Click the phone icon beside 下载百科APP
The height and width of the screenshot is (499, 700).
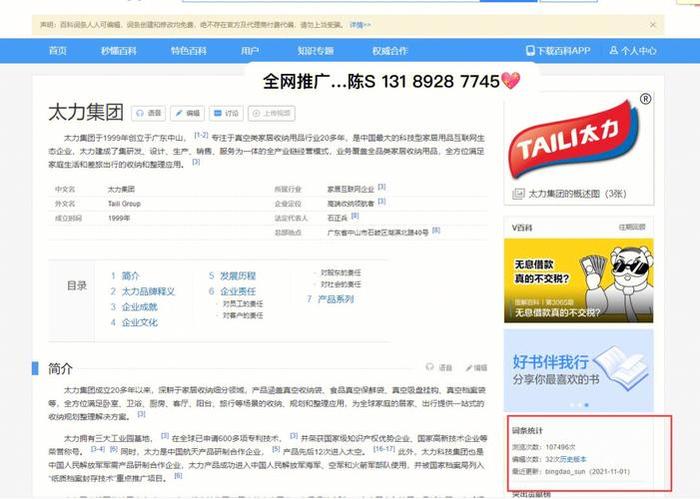(x=530, y=51)
